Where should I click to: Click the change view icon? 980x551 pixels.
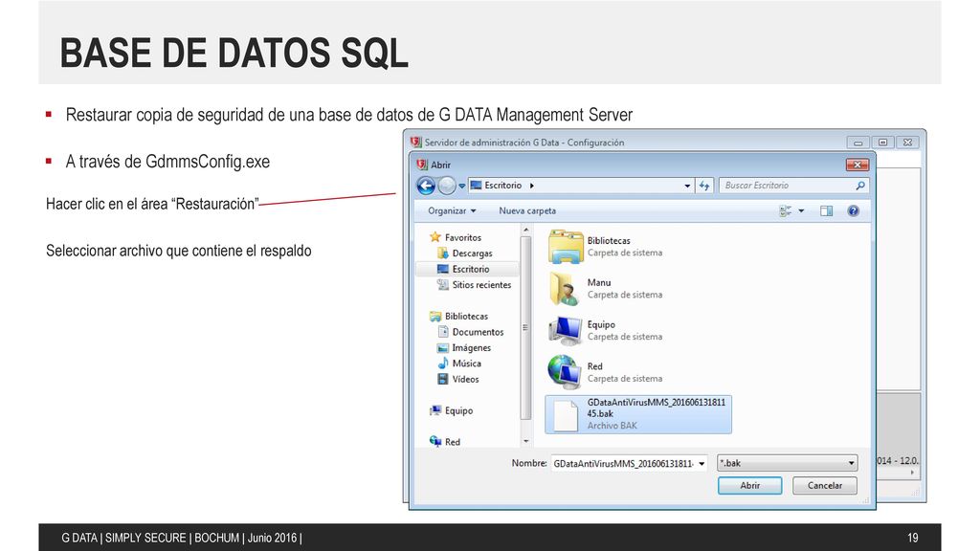click(785, 211)
